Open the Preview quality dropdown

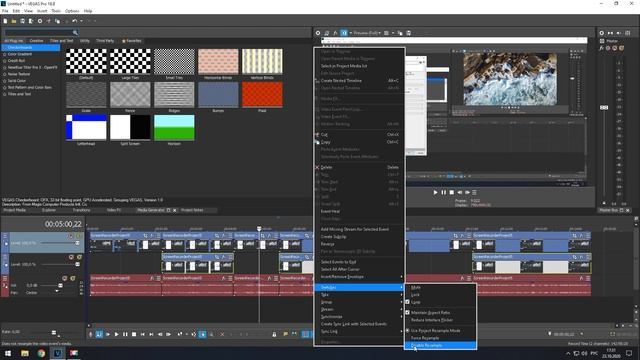(x=367, y=33)
